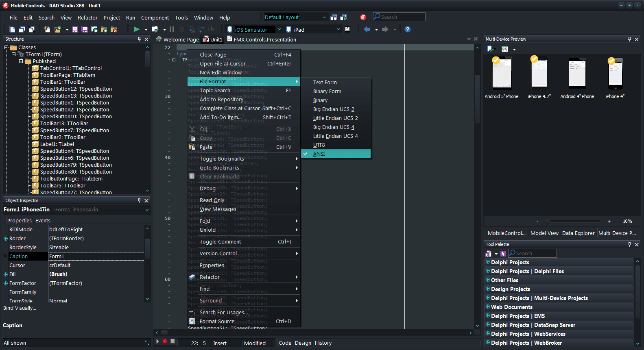644x350 pixels.
Task: Switch to FMX.Controls.Presentation tab
Action: coord(261,39)
